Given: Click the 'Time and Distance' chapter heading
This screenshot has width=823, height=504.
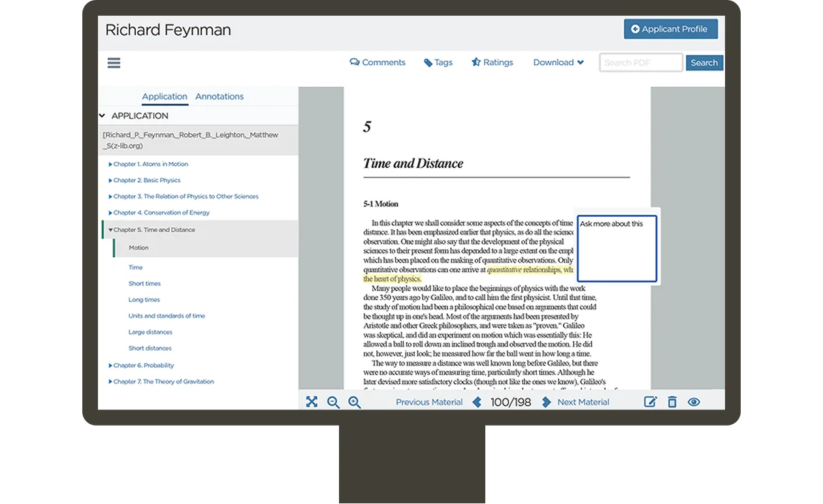Looking at the screenshot, I should coord(413,164).
